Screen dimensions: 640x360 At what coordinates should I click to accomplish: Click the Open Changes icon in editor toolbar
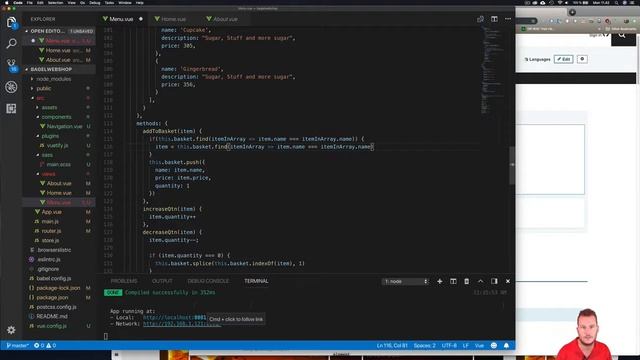coord(480,19)
